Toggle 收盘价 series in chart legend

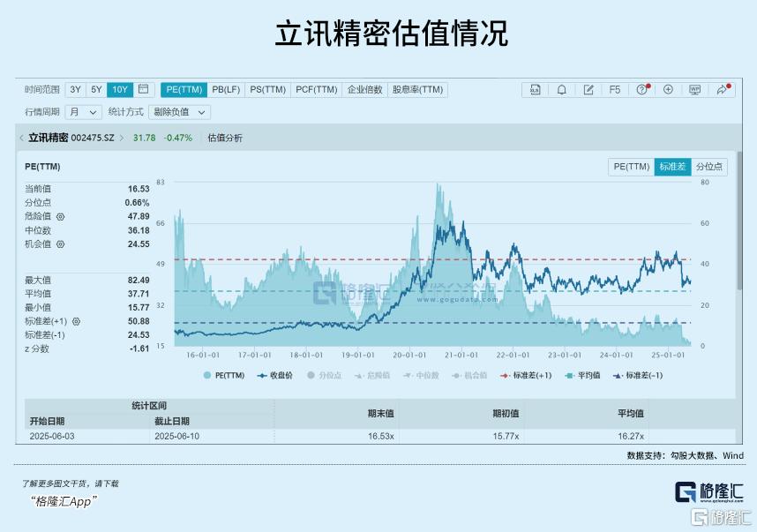point(275,376)
